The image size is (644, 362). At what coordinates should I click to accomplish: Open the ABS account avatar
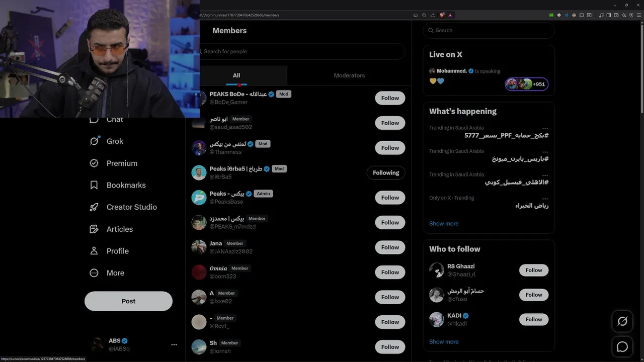[x=97, y=344]
